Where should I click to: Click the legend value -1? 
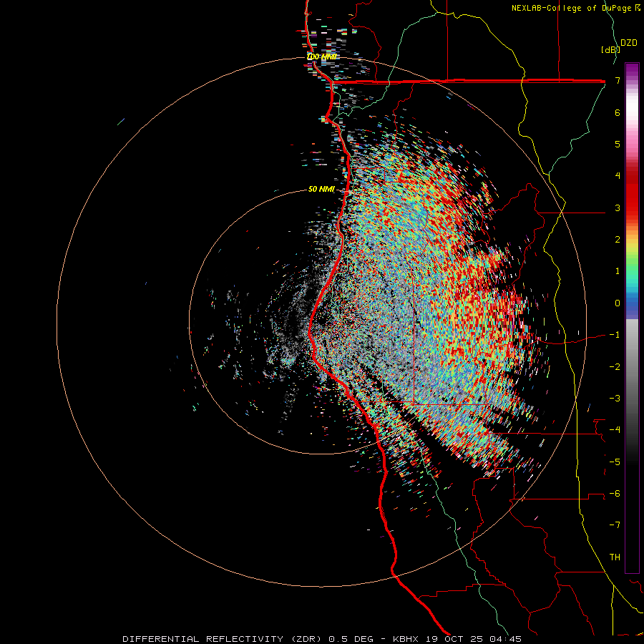click(x=615, y=335)
